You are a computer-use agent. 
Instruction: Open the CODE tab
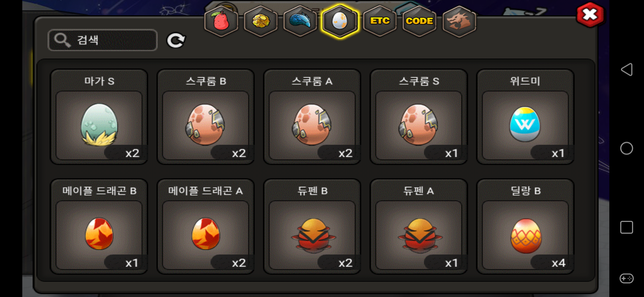click(419, 21)
